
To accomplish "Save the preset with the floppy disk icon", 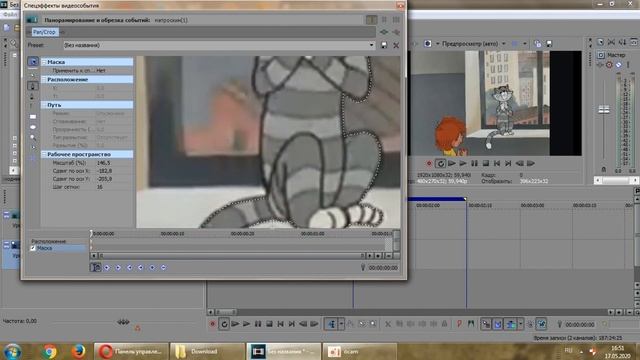I will tap(384, 45).
